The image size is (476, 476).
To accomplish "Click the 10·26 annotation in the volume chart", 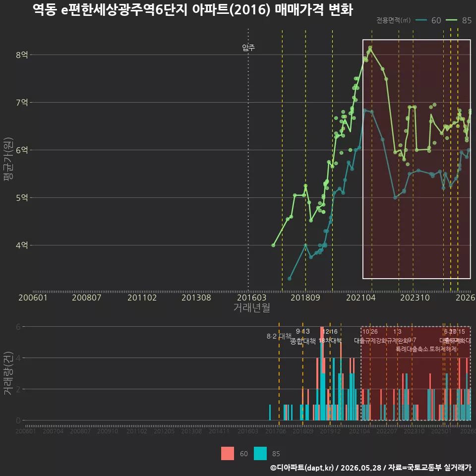I will click(370, 332).
